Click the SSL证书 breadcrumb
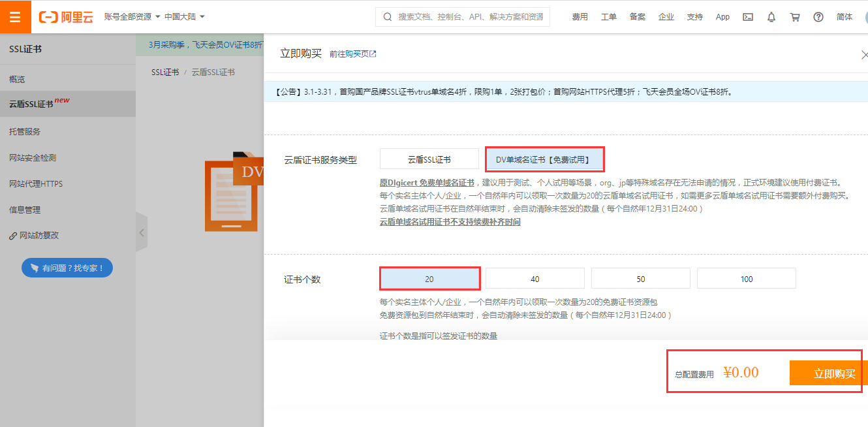Screen dimensions: 868x427 (x=165, y=72)
